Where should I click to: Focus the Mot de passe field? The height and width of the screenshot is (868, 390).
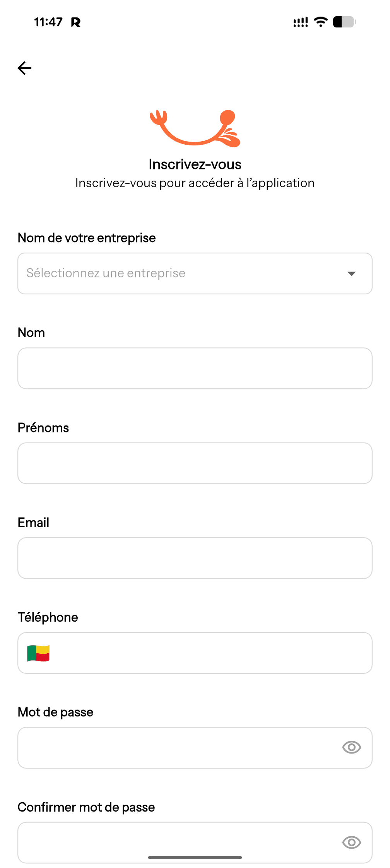click(x=178, y=748)
